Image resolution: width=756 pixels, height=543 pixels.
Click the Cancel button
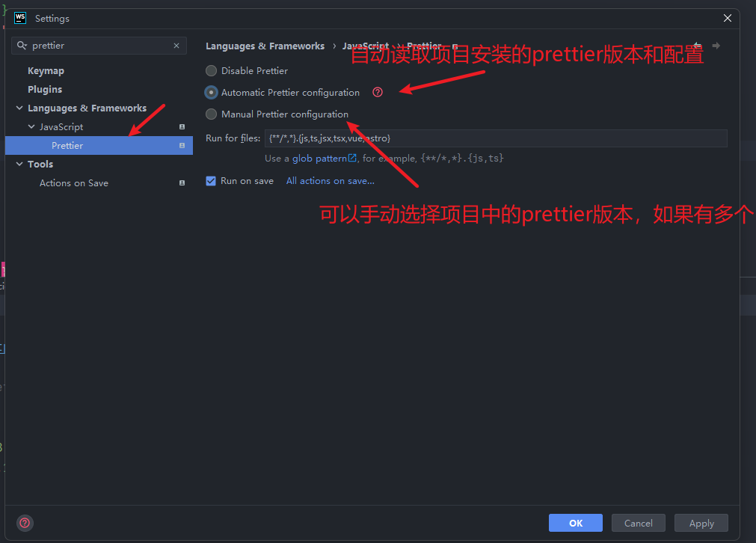point(639,523)
